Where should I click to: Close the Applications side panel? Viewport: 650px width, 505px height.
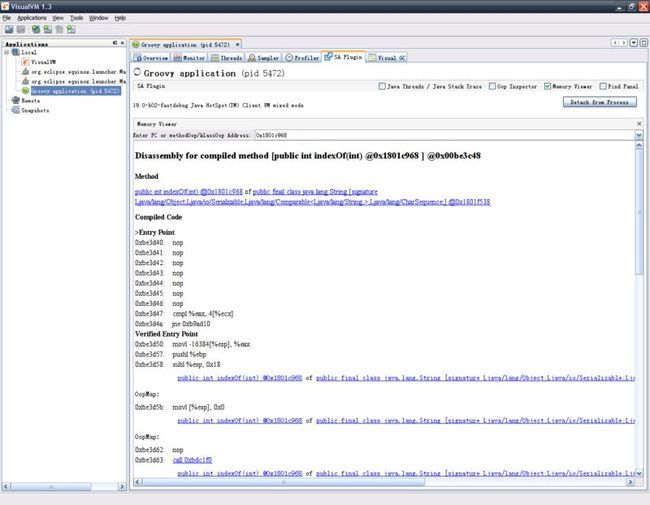tap(122, 43)
